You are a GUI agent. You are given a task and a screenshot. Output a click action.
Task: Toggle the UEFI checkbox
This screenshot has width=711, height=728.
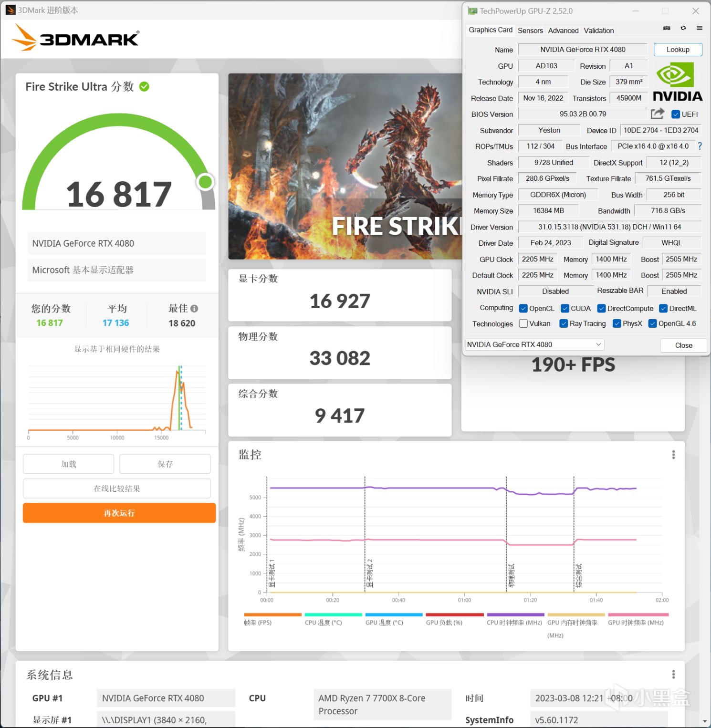tap(676, 114)
